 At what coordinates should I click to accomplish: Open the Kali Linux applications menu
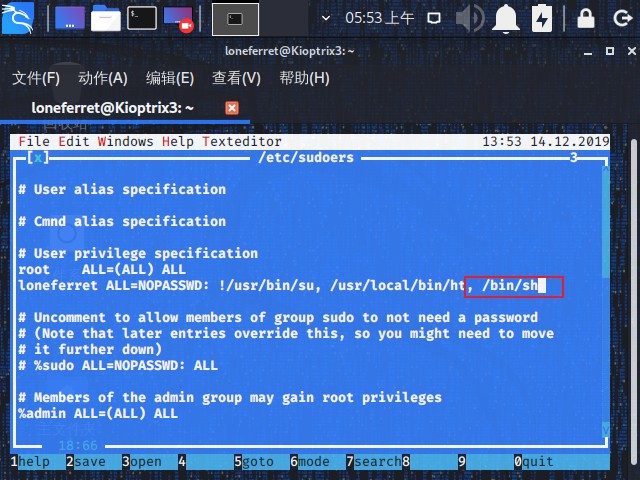[17, 18]
